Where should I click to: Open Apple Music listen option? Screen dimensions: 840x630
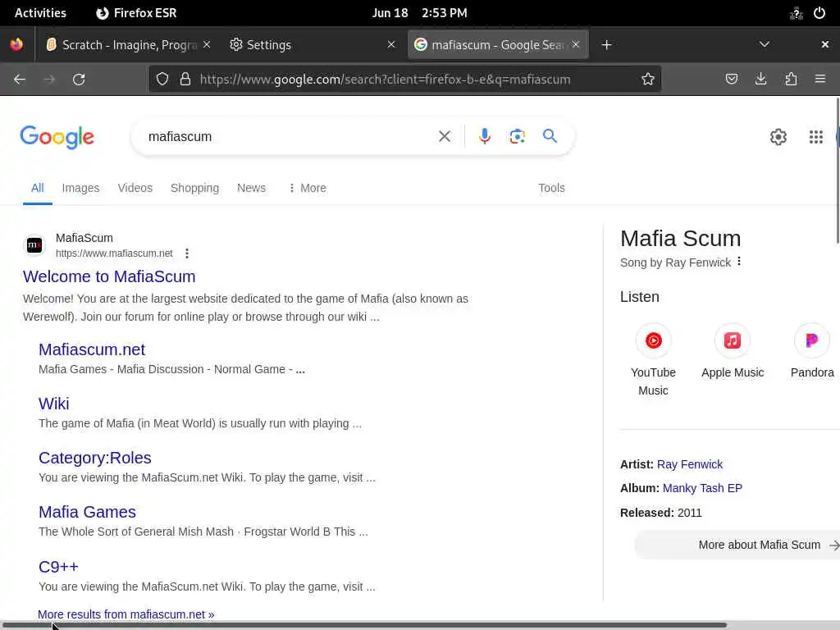tap(733, 351)
